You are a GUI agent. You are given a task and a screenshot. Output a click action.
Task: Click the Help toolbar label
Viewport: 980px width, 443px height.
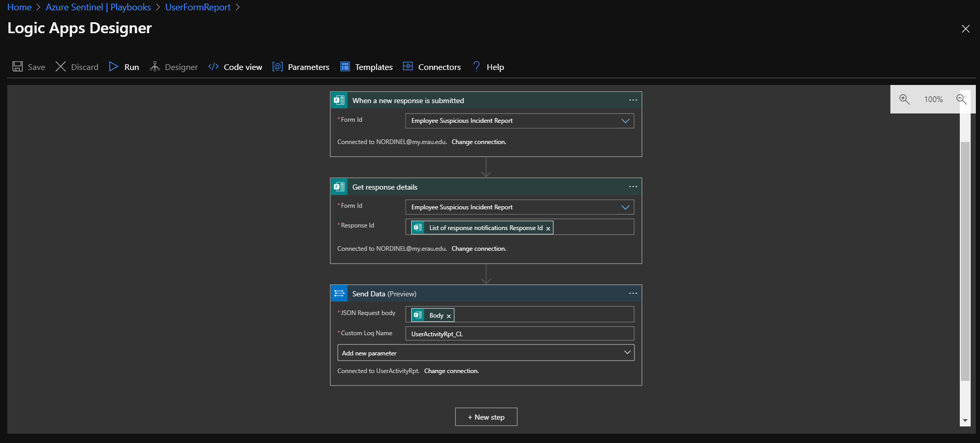pos(495,67)
